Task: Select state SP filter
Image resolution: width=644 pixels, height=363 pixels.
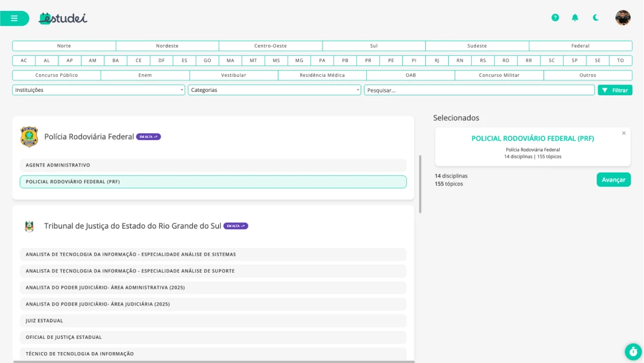Action: click(575, 60)
